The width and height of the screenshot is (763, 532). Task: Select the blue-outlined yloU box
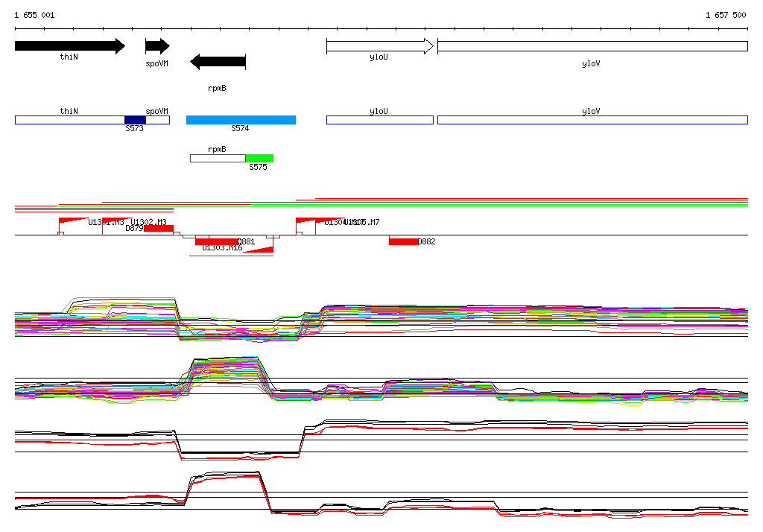pyautogui.click(x=380, y=120)
